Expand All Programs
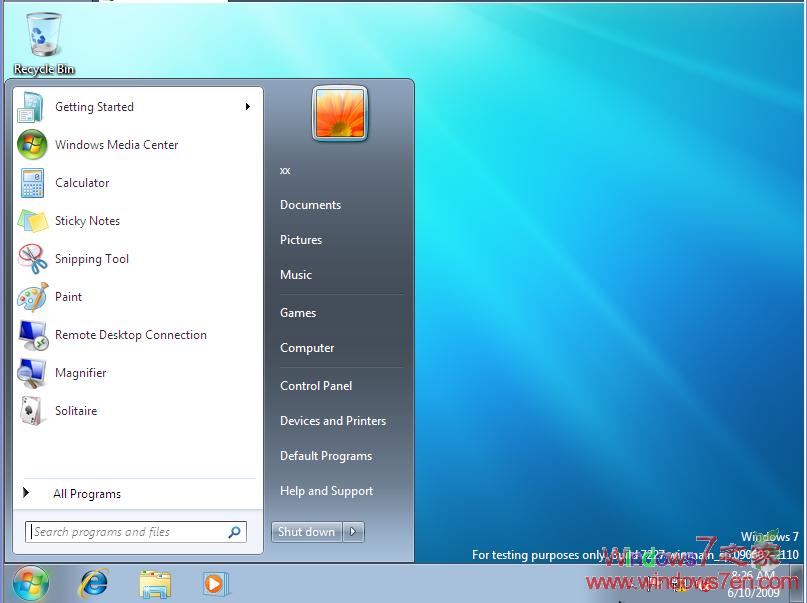Screen dimensions: 807x603 [x=87, y=493]
